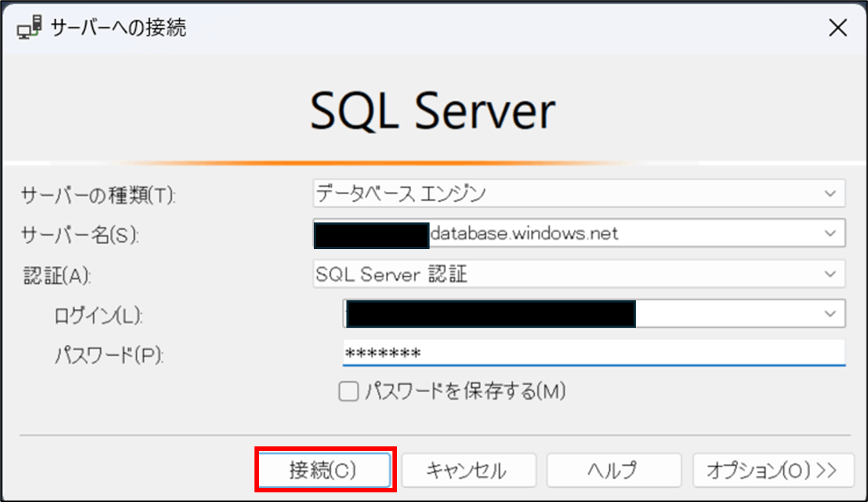Click the パスワード(P) label
Image resolution: width=868 pixels, height=502 pixels.
[108, 355]
